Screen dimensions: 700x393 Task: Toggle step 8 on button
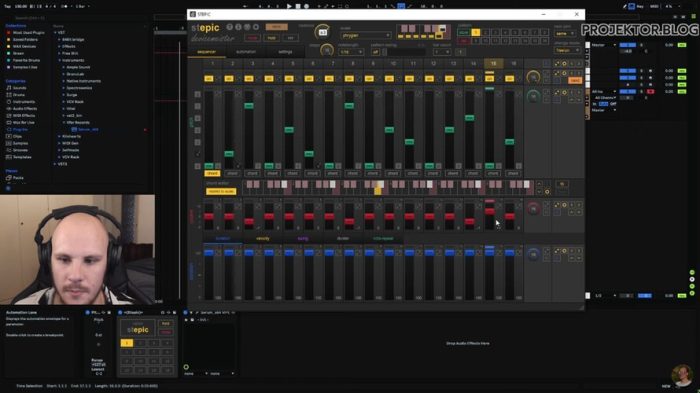click(349, 79)
